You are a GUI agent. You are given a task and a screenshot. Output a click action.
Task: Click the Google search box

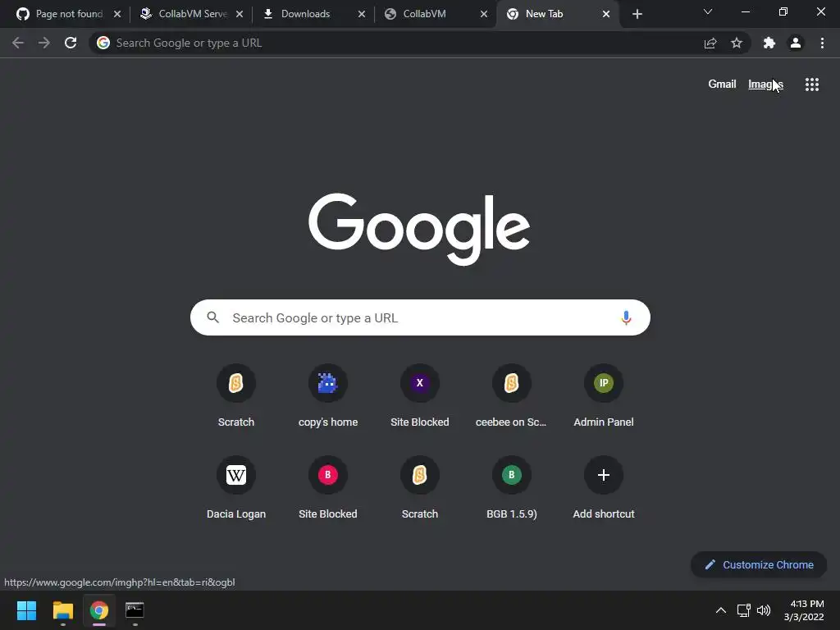[x=420, y=317]
